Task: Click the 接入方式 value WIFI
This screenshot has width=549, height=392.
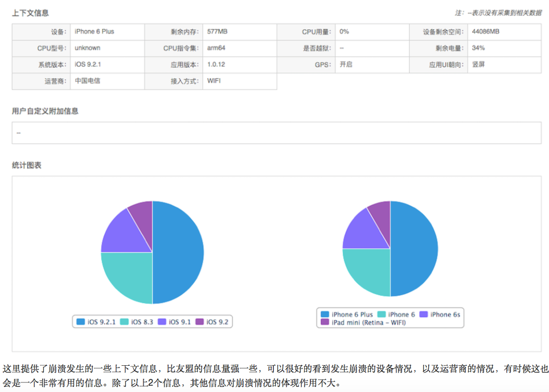Action: 214,81
